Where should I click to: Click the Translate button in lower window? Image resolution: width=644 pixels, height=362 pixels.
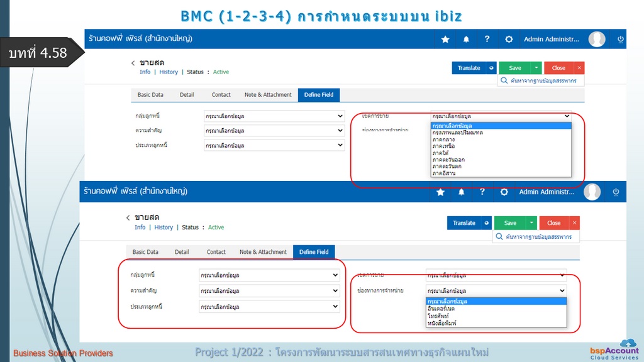464,223
